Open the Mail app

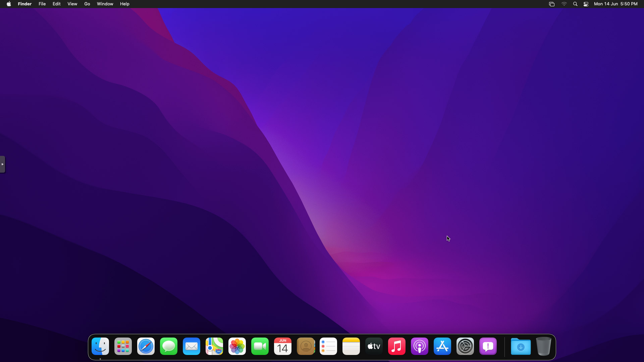[192, 346]
